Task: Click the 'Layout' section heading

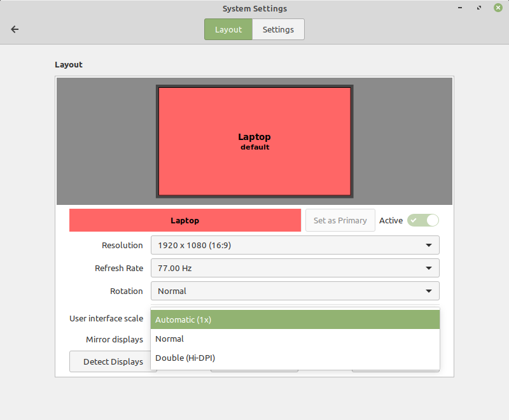Action: pyautogui.click(x=69, y=64)
